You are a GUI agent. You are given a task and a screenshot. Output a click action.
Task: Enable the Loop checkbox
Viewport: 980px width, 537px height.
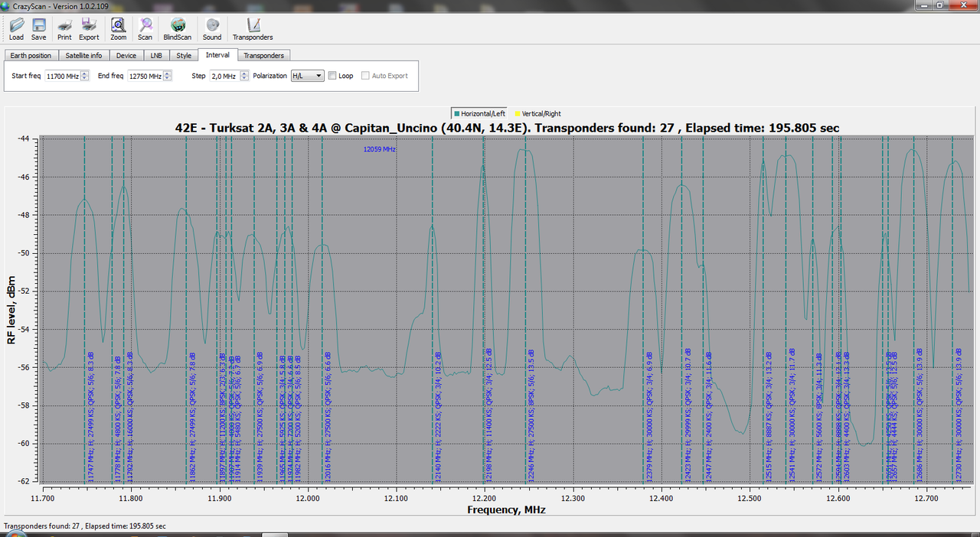332,76
